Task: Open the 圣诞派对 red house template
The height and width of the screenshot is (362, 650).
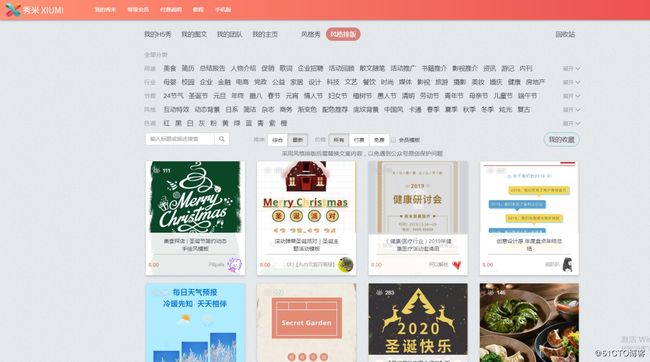Action: 306,218
